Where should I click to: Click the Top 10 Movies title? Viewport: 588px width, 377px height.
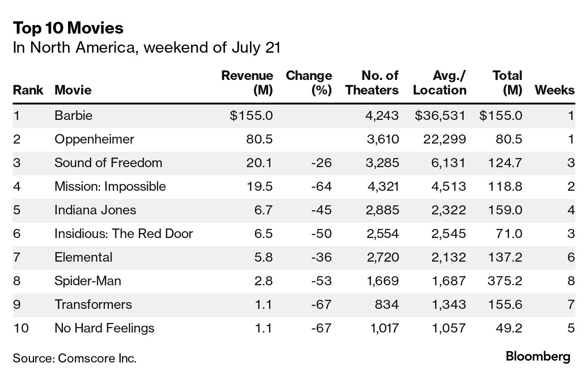tap(68, 28)
